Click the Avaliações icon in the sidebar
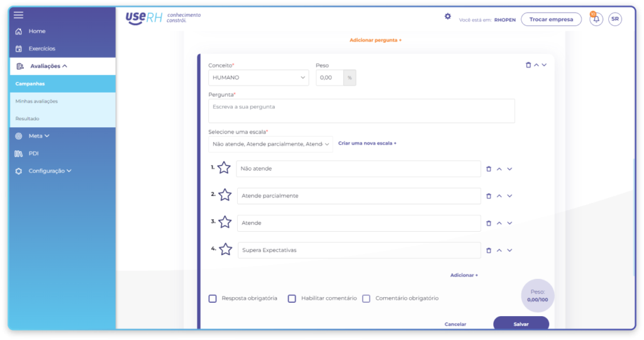Viewport: 644px width, 340px height. pyautogui.click(x=19, y=66)
